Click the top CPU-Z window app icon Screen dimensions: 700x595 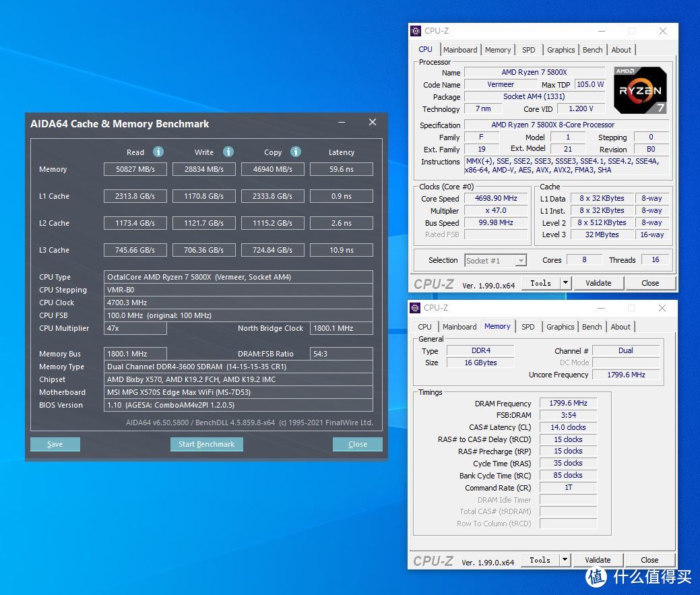416,31
